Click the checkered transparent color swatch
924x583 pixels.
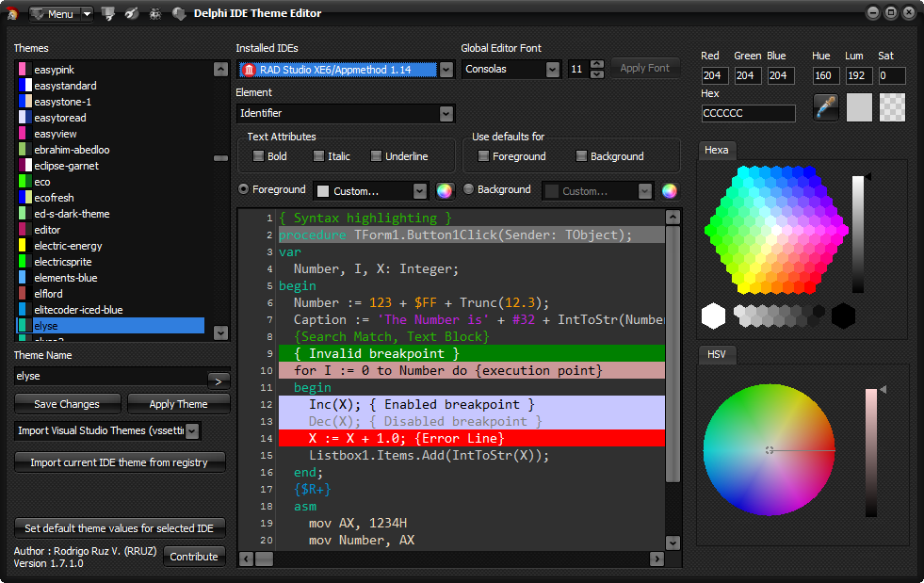[892, 107]
